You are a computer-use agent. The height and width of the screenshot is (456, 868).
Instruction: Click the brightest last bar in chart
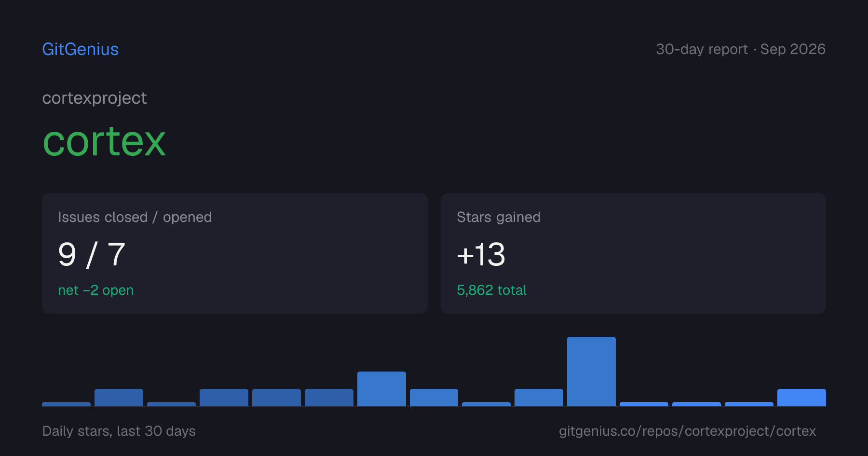(x=801, y=398)
